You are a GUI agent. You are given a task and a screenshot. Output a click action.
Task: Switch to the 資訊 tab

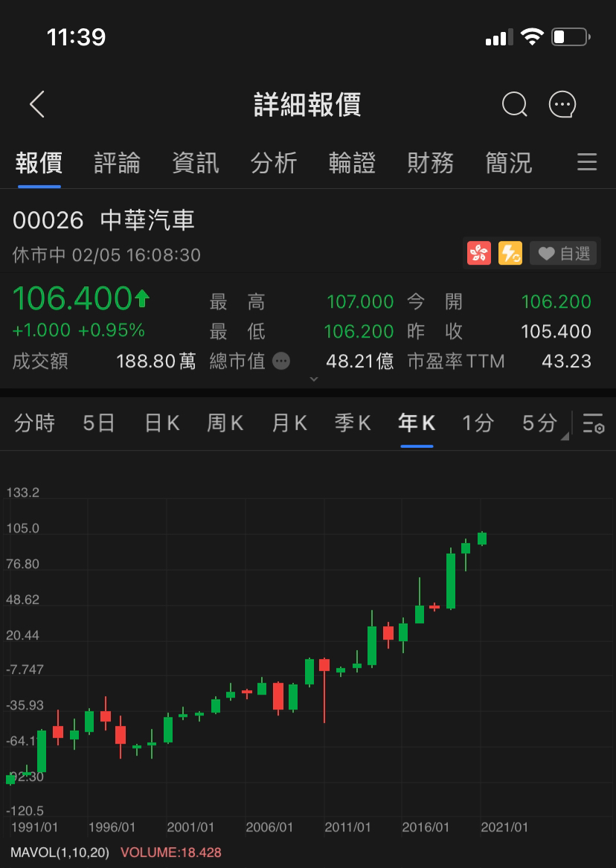pyautogui.click(x=196, y=163)
